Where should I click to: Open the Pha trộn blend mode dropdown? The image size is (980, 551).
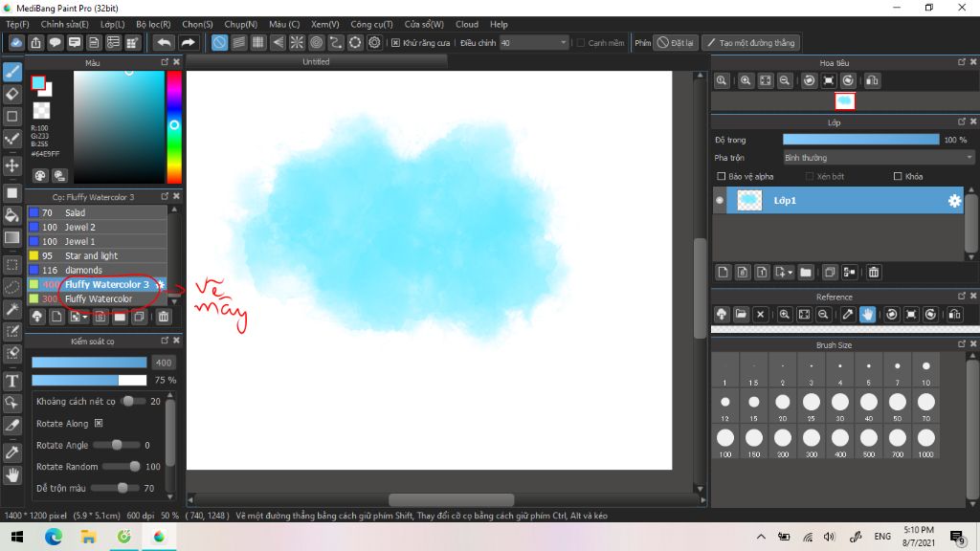pos(878,158)
